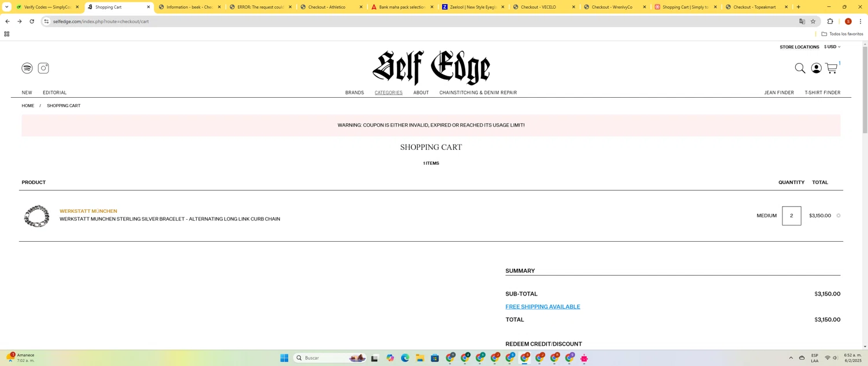Image resolution: width=868 pixels, height=366 pixels.
Task: View site information icon in the address bar
Action: 46,21
